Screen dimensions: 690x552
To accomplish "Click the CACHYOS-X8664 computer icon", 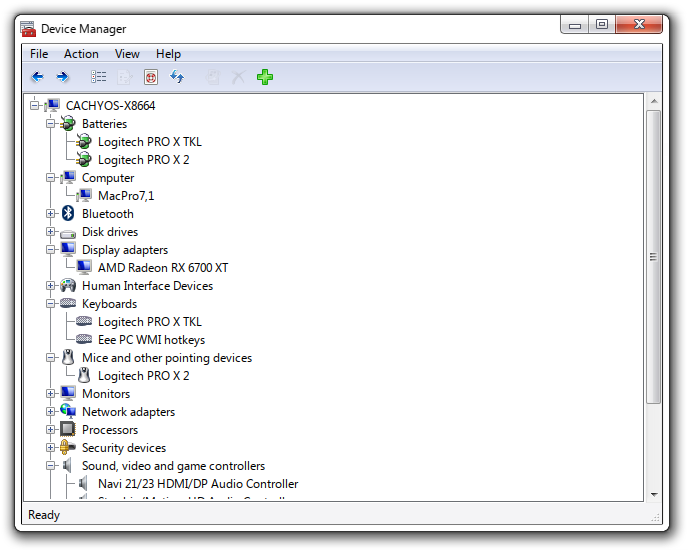I will click(x=52, y=106).
